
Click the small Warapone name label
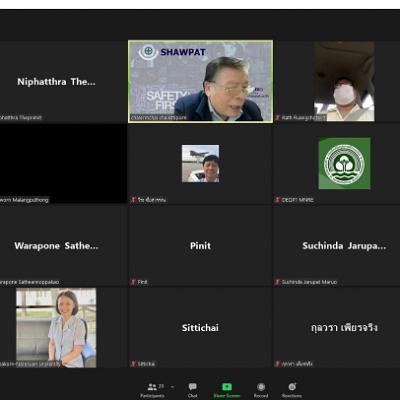pyautogui.click(x=29, y=282)
